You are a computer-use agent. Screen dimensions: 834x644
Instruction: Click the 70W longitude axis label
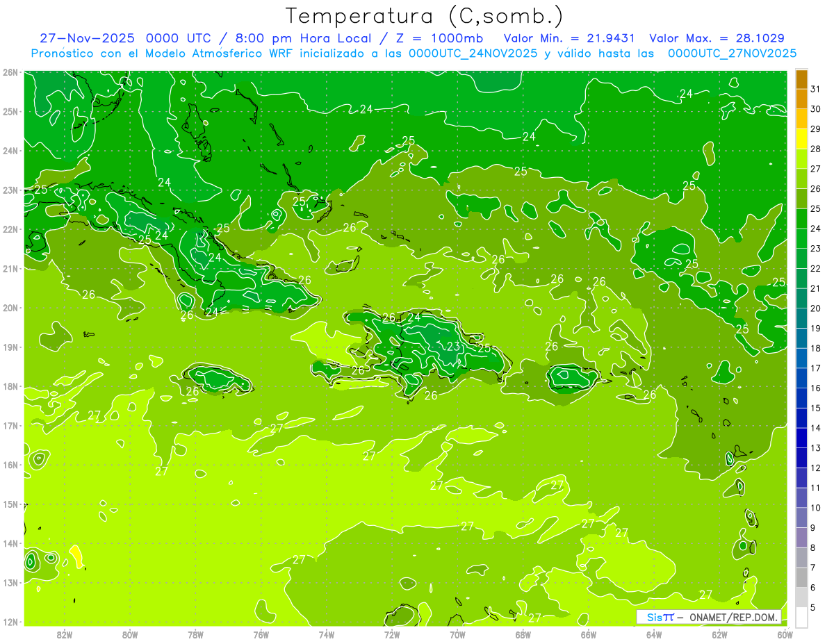(x=457, y=634)
